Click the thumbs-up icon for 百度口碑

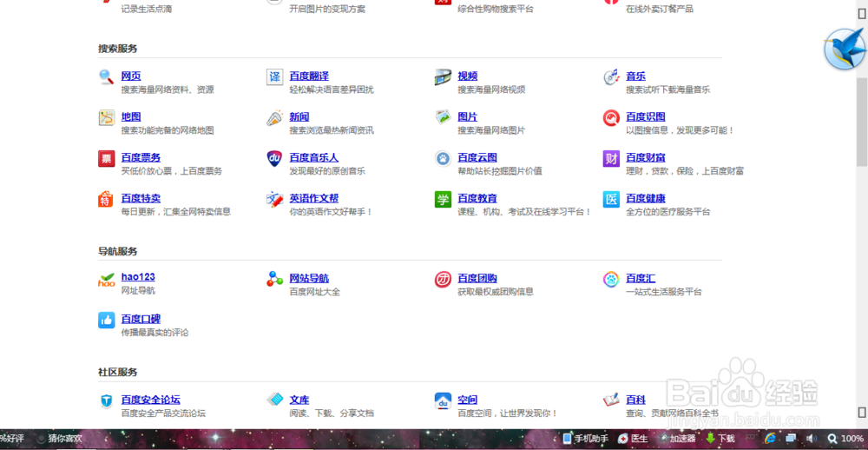(x=106, y=320)
